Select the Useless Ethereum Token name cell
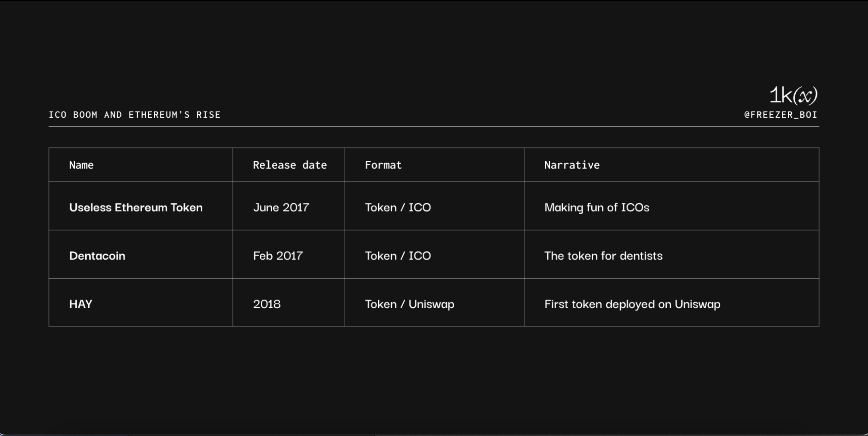Viewport: 868px width, 436px height. point(136,207)
